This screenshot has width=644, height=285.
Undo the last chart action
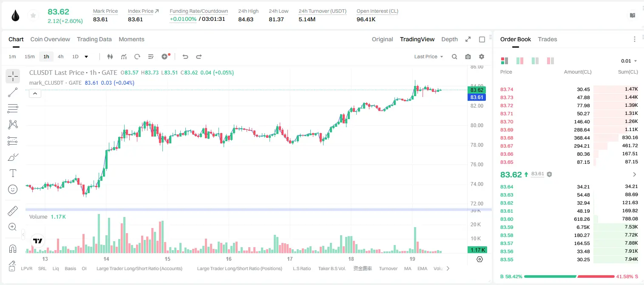pos(185,57)
